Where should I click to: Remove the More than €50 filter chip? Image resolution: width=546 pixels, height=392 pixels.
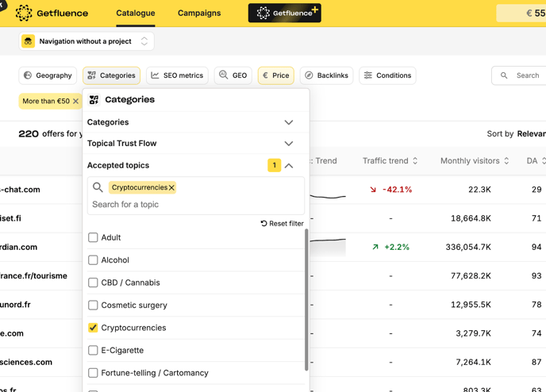coord(76,102)
